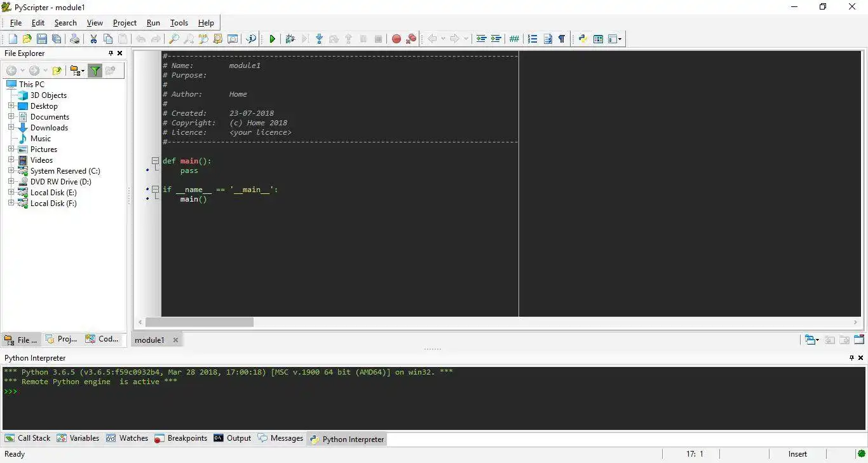Image resolution: width=868 pixels, height=463 pixels.
Task: Click the editor horizontal scrollbar thumb
Action: [199, 322]
